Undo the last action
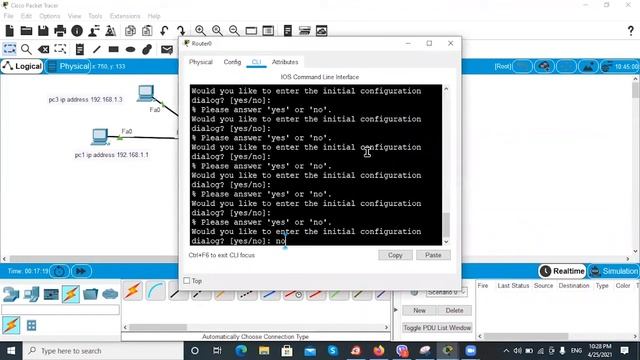The width and height of the screenshot is (640, 360). point(164,31)
